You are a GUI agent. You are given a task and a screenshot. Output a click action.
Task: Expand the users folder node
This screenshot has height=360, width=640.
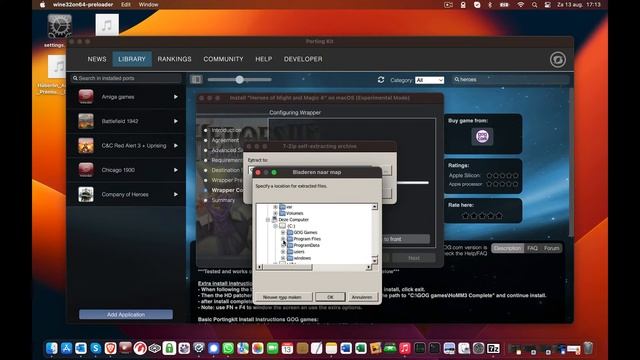point(283,252)
